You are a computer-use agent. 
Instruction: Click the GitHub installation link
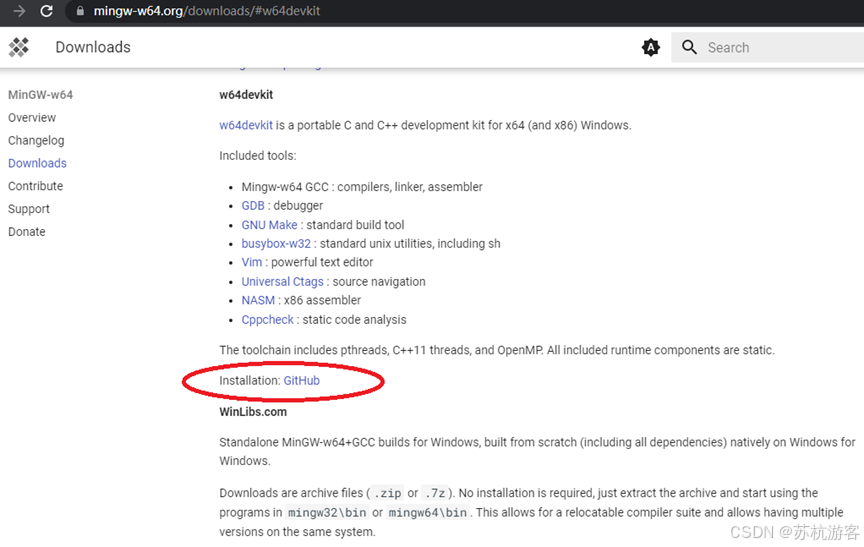tap(301, 381)
